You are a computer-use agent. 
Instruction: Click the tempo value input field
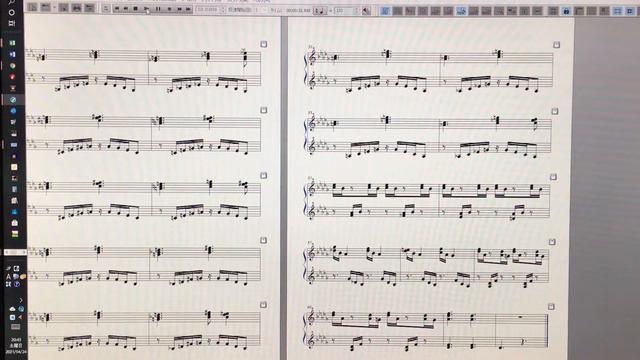pos(344,10)
